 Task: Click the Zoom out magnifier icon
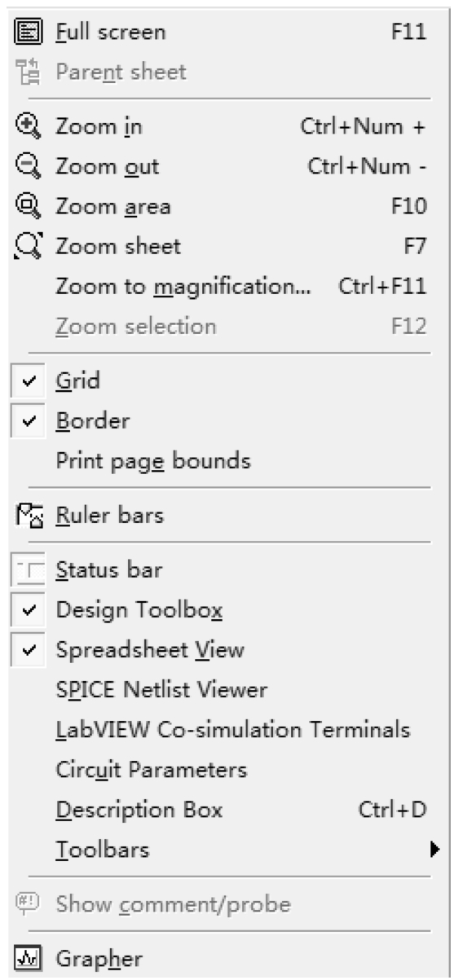(x=25, y=167)
